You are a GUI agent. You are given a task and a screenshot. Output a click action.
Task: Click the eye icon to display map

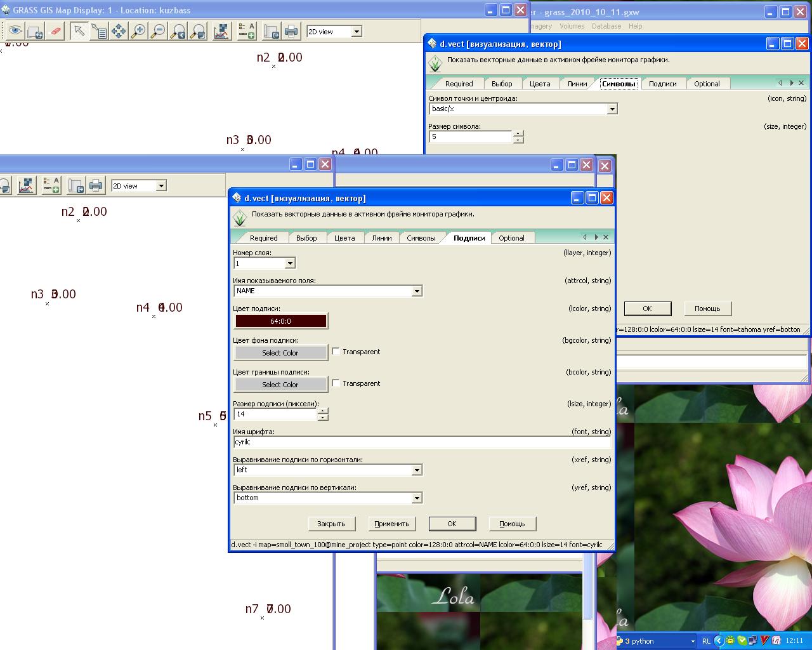pos(15,31)
